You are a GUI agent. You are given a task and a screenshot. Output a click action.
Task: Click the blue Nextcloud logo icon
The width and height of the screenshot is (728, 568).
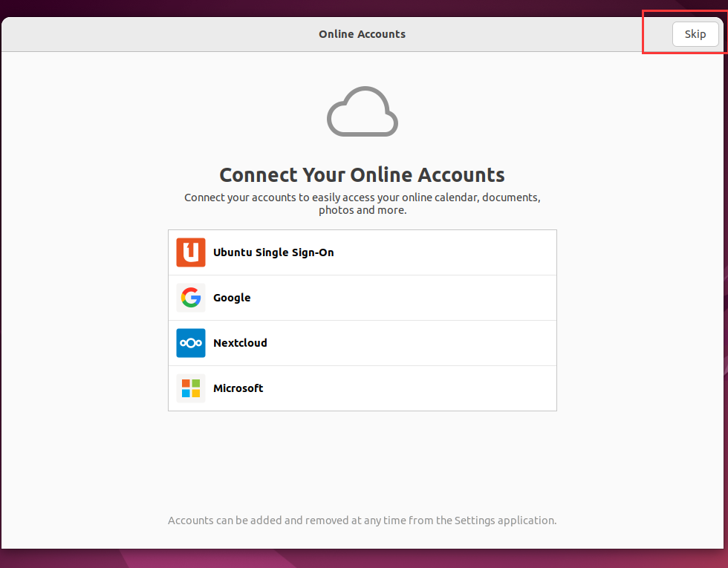point(191,343)
